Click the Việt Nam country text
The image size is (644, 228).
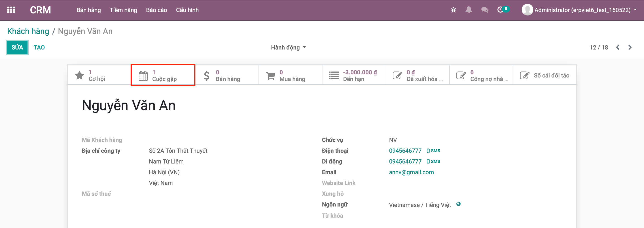click(x=161, y=183)
